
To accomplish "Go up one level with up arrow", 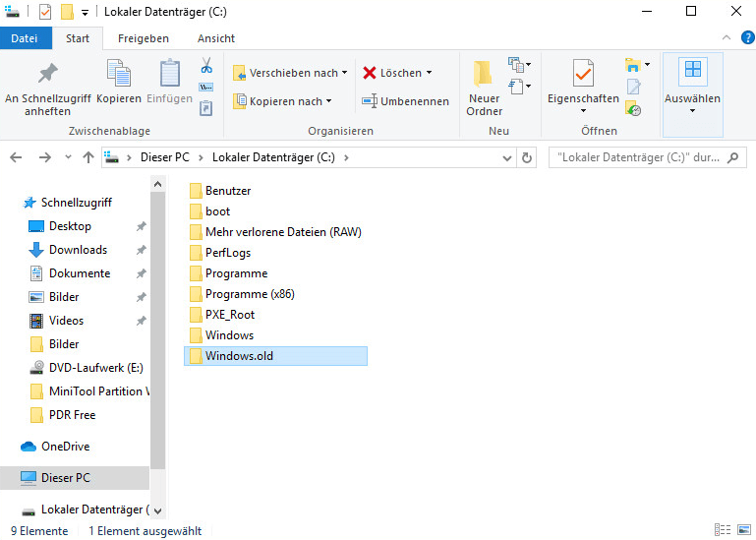I will [x=88, y=156].
